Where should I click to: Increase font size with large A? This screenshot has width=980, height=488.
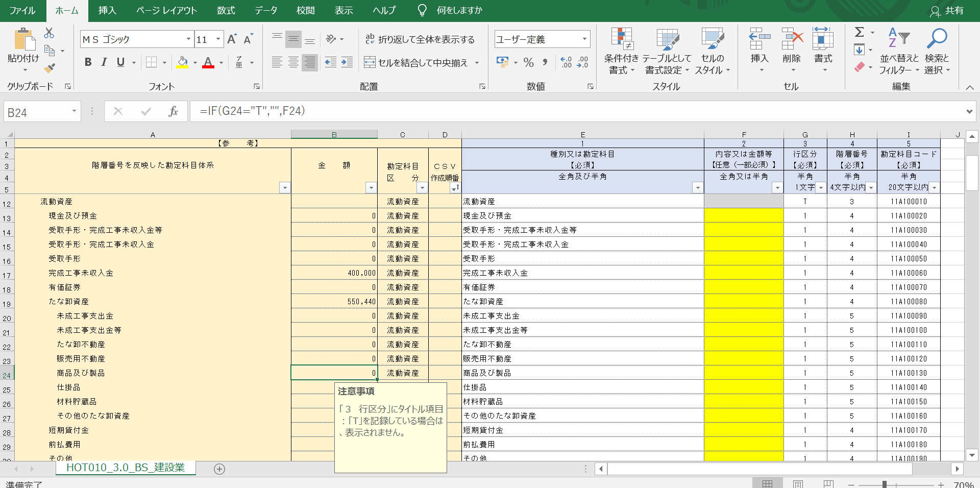pos(232,39)
